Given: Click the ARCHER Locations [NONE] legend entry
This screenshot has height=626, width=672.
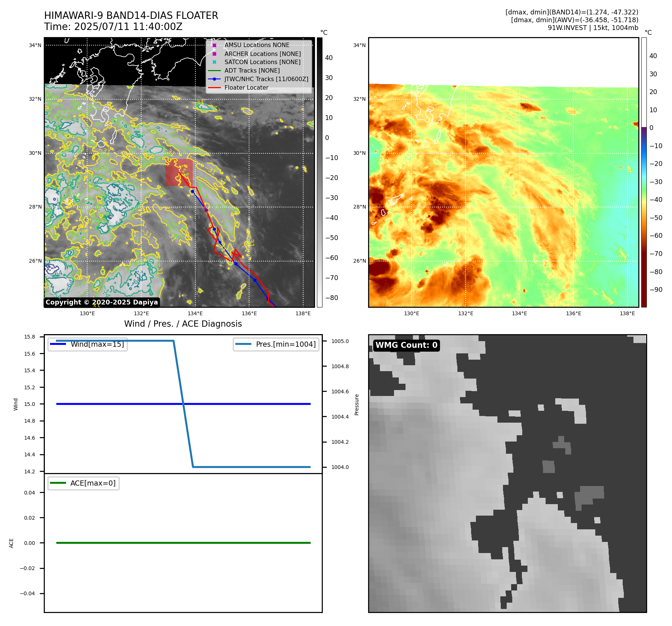Looking at the screenshot, I should (x=262, y=54).
